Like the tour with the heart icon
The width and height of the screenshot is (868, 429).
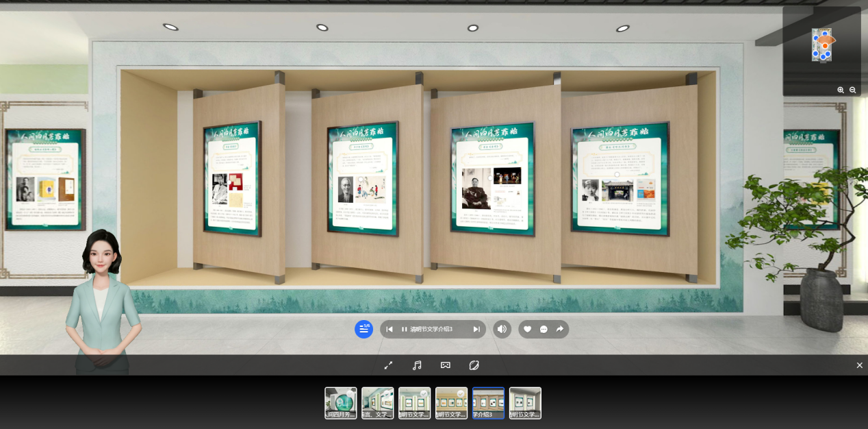click(x=527, y=329)
